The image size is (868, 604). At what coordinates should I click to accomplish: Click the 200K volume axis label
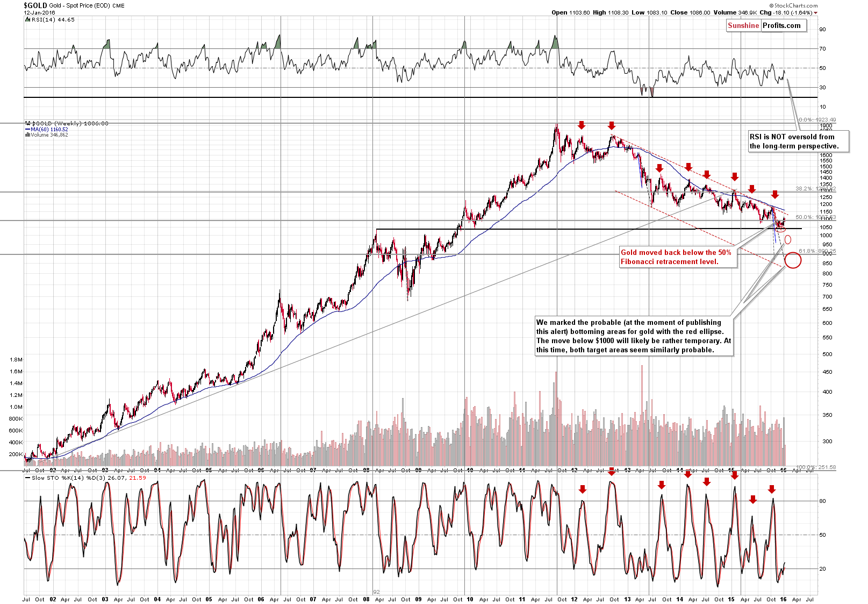click(x=17, y=454)
